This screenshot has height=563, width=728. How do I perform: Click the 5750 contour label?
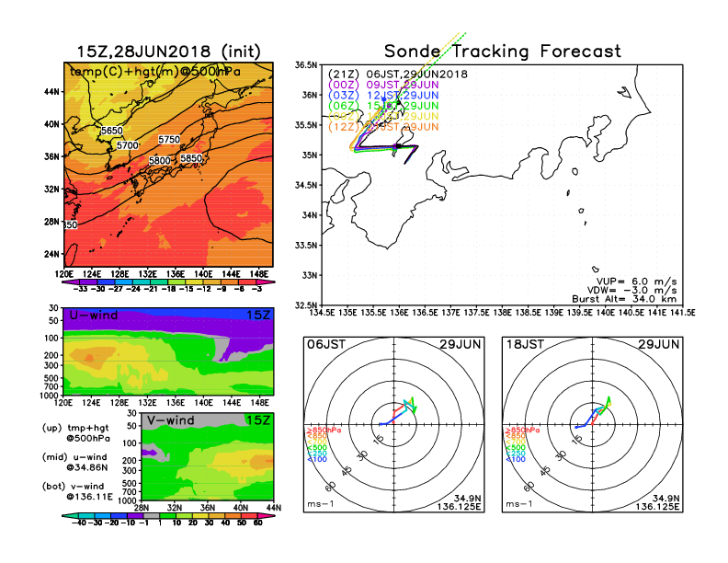click(x=169, y=139)
